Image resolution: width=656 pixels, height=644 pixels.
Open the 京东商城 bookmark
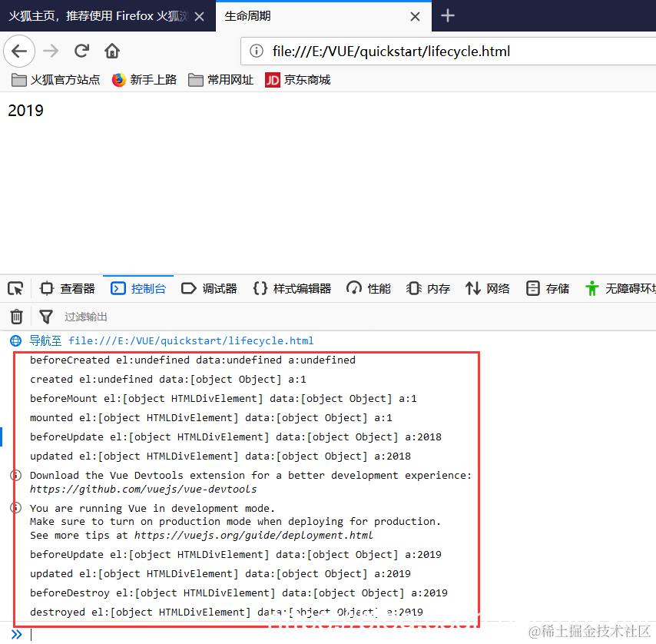point(298,79)
